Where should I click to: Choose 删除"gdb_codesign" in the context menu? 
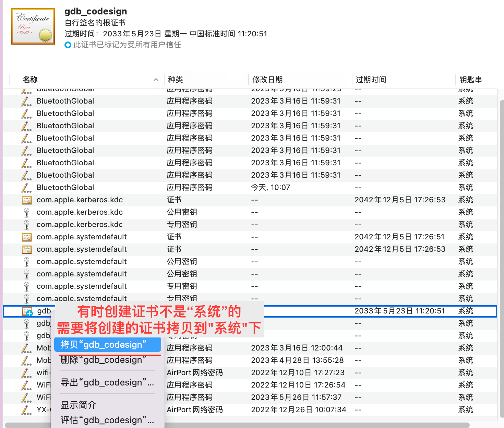pos(104,360)
